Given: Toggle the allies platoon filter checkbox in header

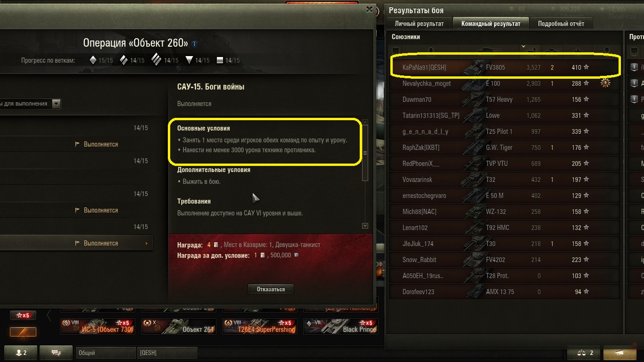Looking at the screenshot, I should tap(396, 50).
